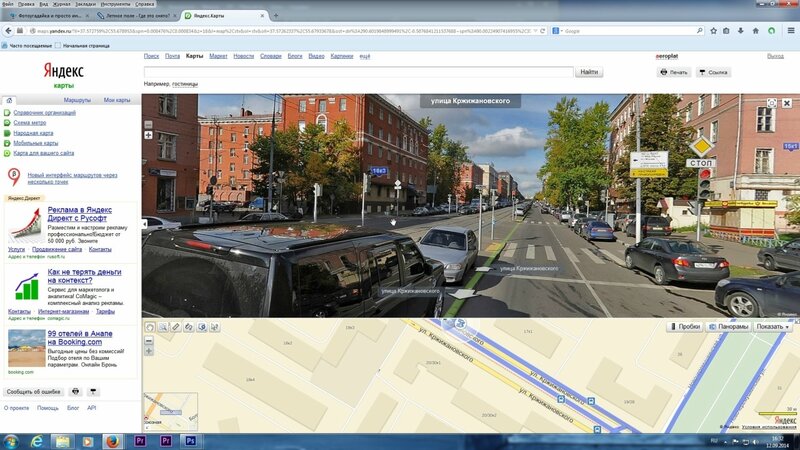This screenshot has width=800, height=450.
Task: Zoom in the map with plus button
Action: [149, 351]
